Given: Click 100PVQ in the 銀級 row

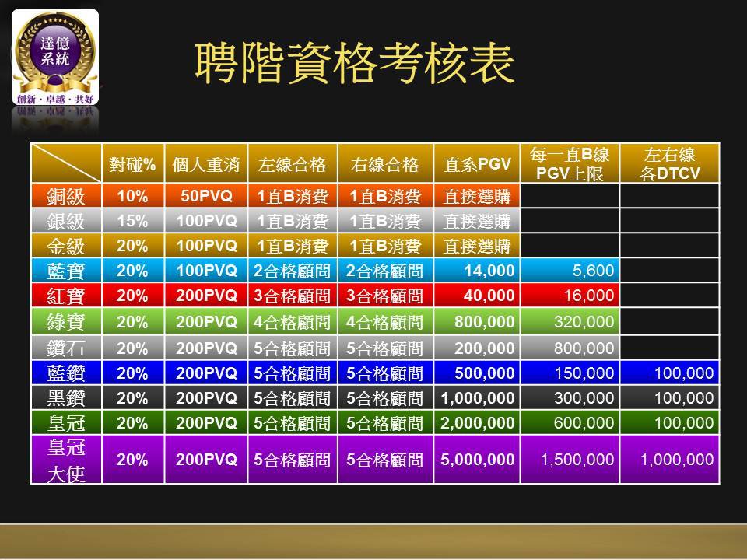Looking at the screenshot, I should (x=206, y=221).
